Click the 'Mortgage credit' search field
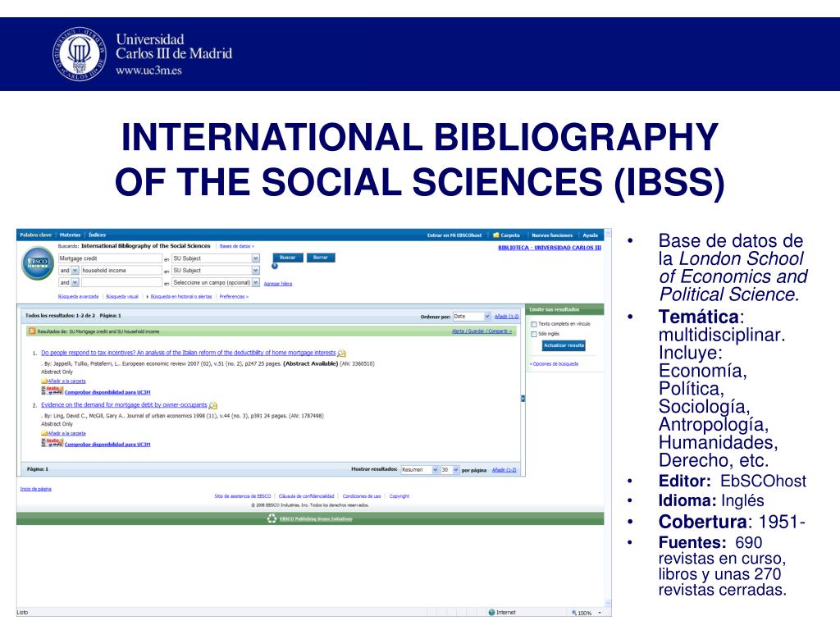 coord(110,258)
